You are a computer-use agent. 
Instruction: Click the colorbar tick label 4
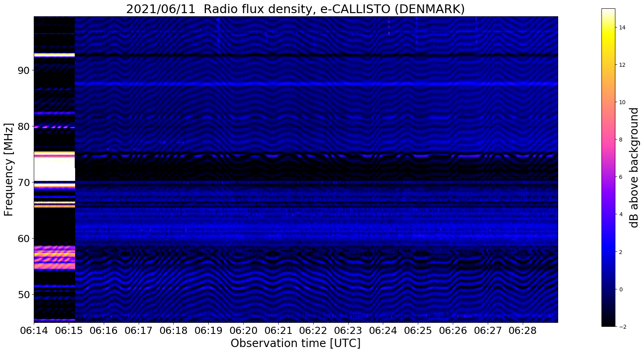tap(620, 214)
